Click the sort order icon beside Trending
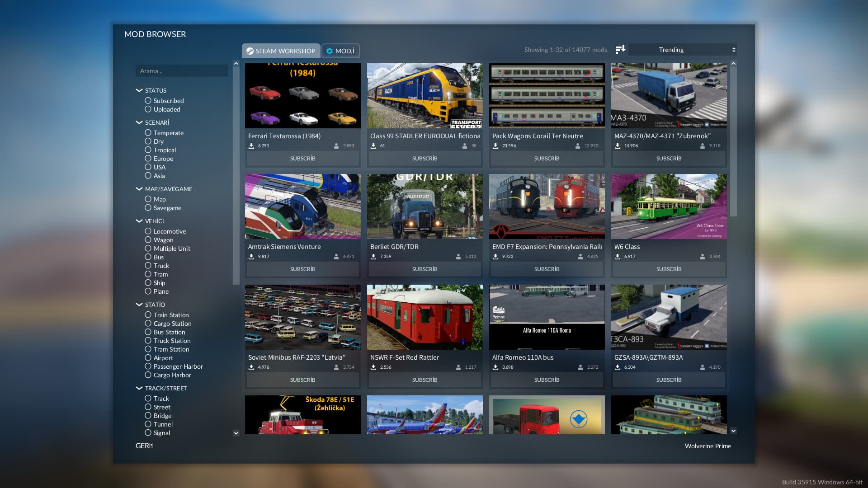This screenshot has height=488, width=868. (620, 49)
